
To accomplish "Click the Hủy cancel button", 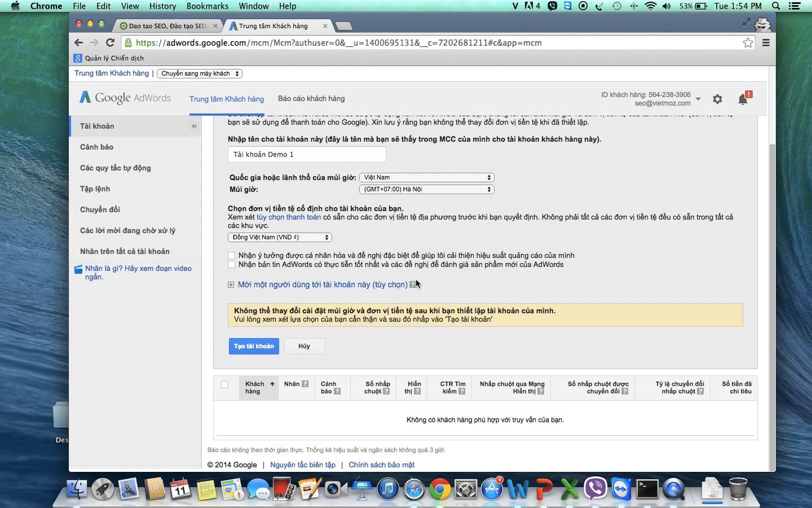I will point(304,346).
